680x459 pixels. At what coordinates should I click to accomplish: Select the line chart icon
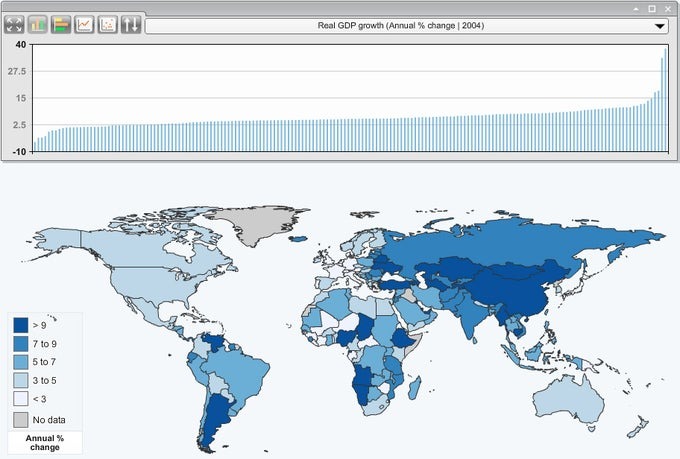84,25
